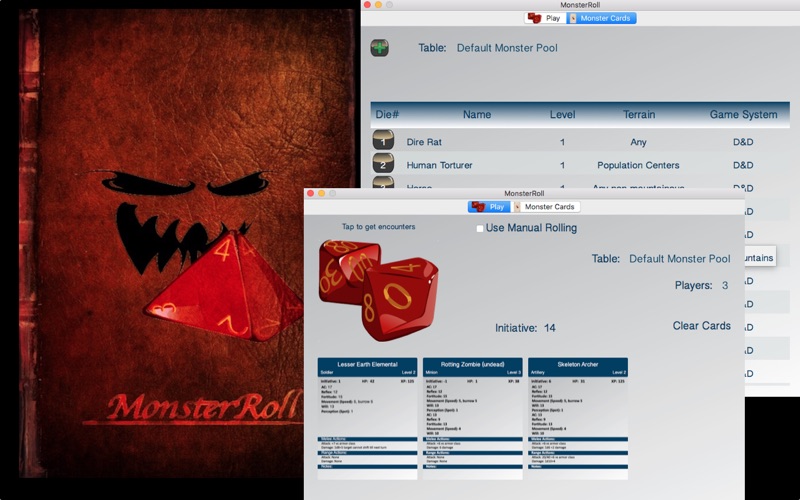
Task: Open the Lesser Earth Elemental card
Action: tap(367, 418)
